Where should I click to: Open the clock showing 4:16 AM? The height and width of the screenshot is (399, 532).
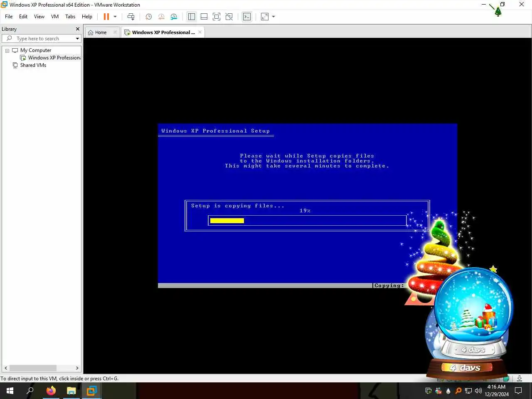point(496,391)
